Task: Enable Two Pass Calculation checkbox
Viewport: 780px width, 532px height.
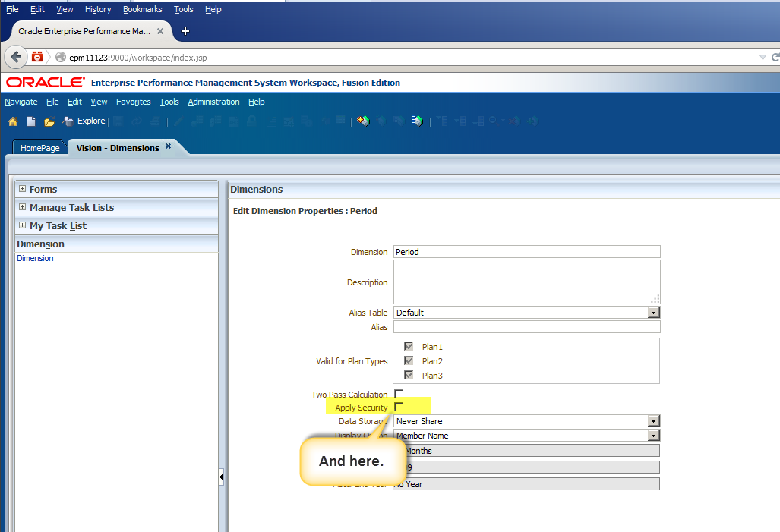Action: 399,395
